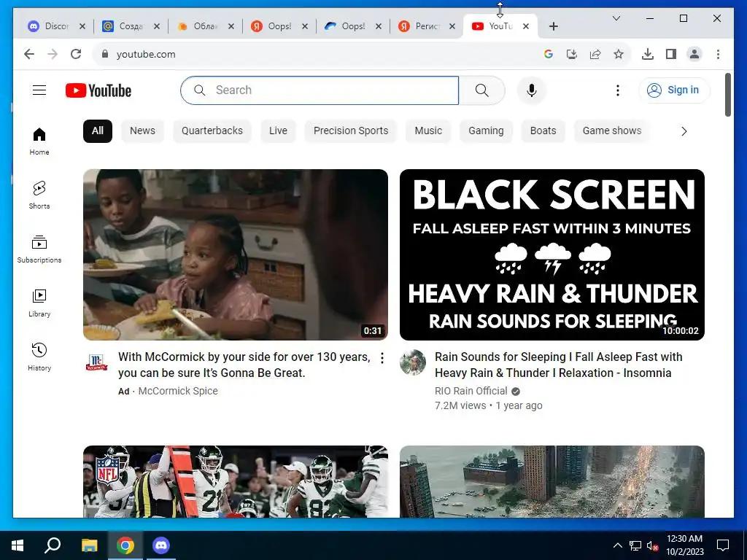
Task: Bookmark this page with star icon
Action: pyautogui.click(x=619, y=54)
